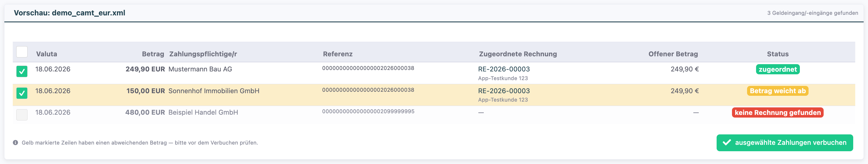
Task: Click the Valuta column header
Action: (x=46, y=54)
